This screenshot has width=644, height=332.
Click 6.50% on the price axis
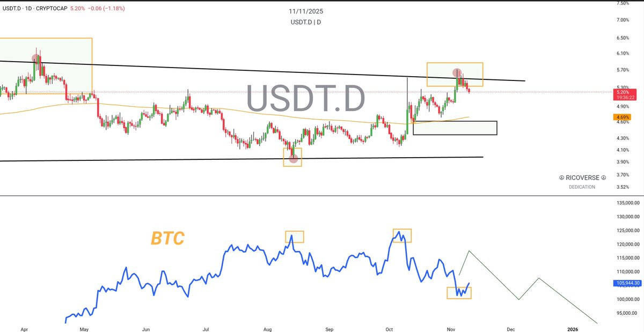click(623, 38)
